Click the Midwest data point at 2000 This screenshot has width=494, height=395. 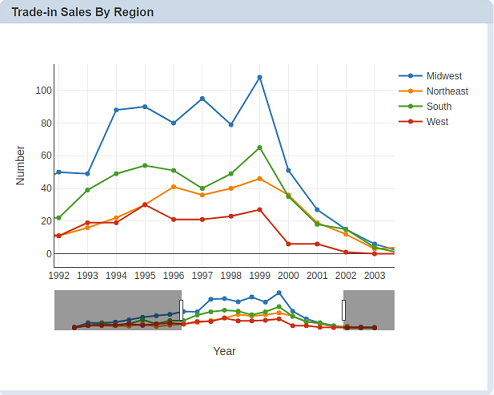coord(288,171)
